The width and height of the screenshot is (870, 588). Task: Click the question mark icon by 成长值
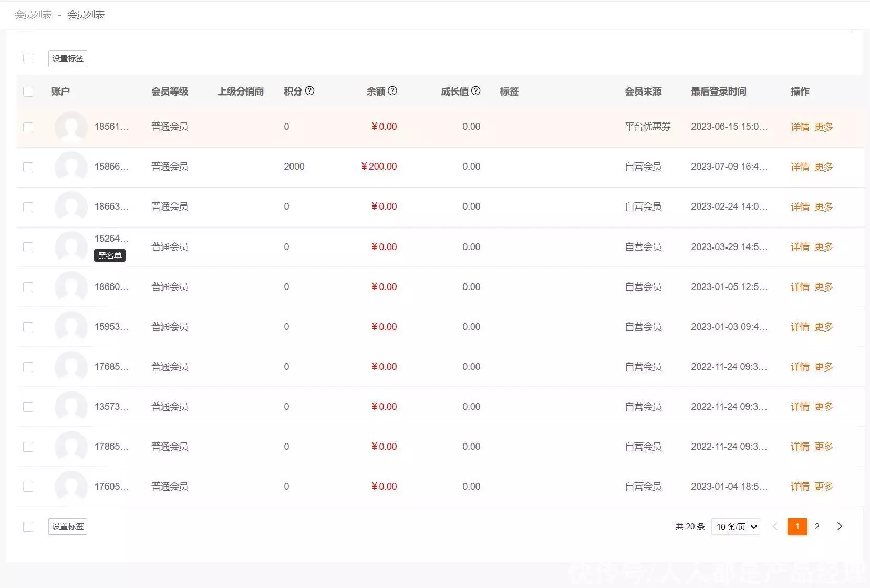[475, 91]
